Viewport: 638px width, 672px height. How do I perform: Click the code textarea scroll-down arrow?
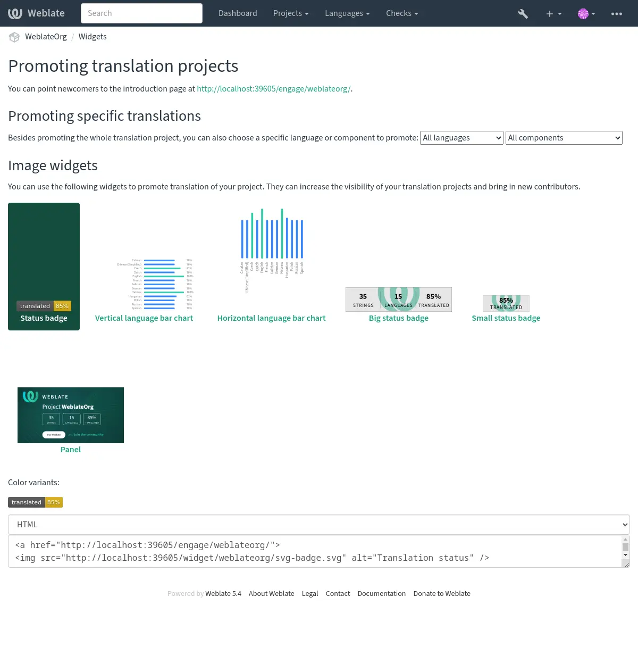pyautogui.click(x=625, y=555)
